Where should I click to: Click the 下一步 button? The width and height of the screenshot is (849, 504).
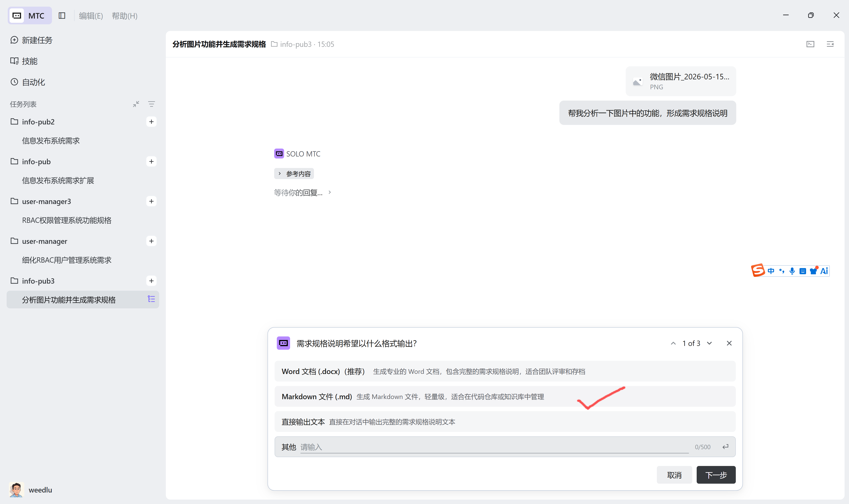[x=716, y=475]
